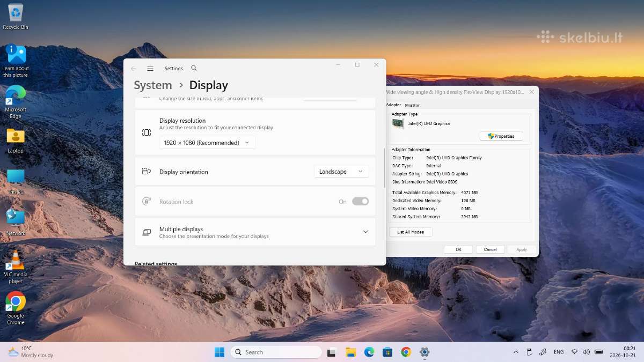
Task: Open the Microsoft Edge desktop shortcut
Action: pyautogui.click(x=16, y=102)
